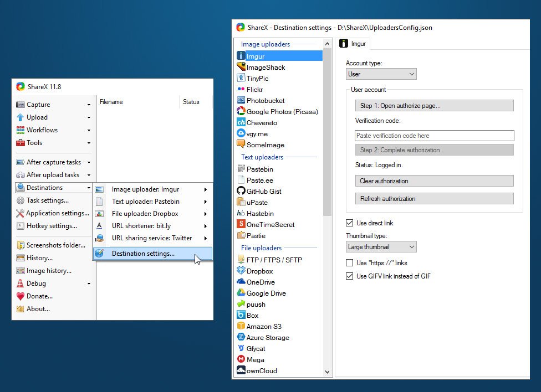The image size is (541, 392).
Task: Click the Filename column header
Action: [x=139, y=102]
